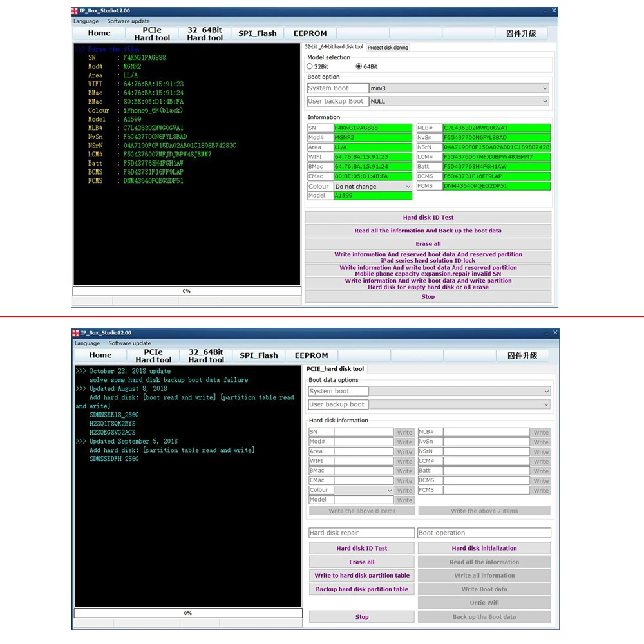Click Write information, Hard disk for empty hard disk

tap(428, 283)
